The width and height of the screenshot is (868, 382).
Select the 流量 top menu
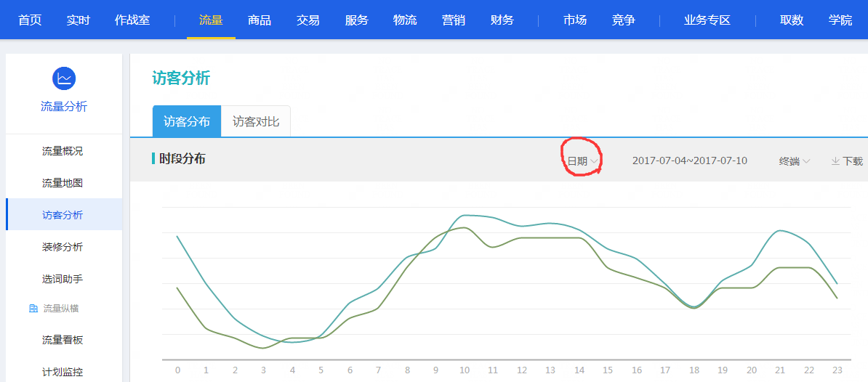pyautogui.click(x=211, y=20)
